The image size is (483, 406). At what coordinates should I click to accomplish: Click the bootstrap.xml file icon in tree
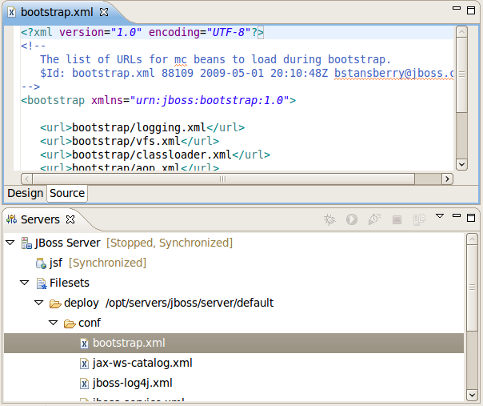pos(84,343)
